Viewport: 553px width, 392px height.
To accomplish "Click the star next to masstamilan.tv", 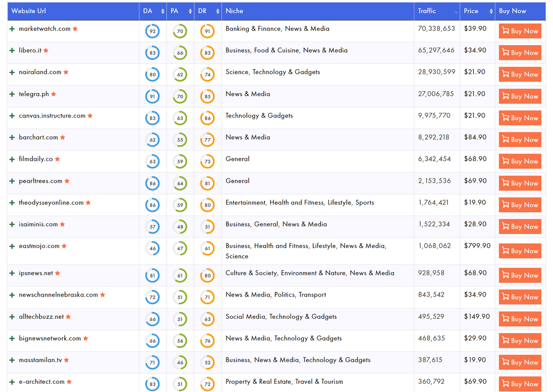I will tap(67, 360).
